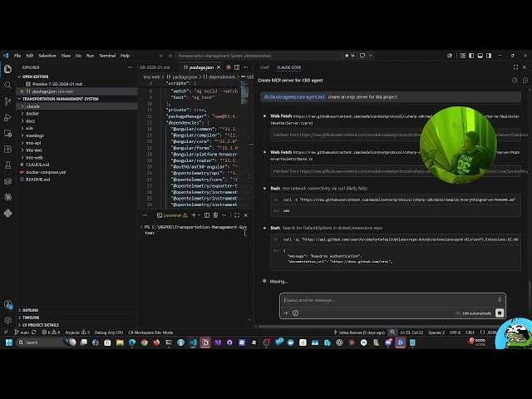The width and height of the screenshot is (532, 399).
Task: Maximize the Claude Code panel
Action: pyautogui.click(x=515, y=67)
